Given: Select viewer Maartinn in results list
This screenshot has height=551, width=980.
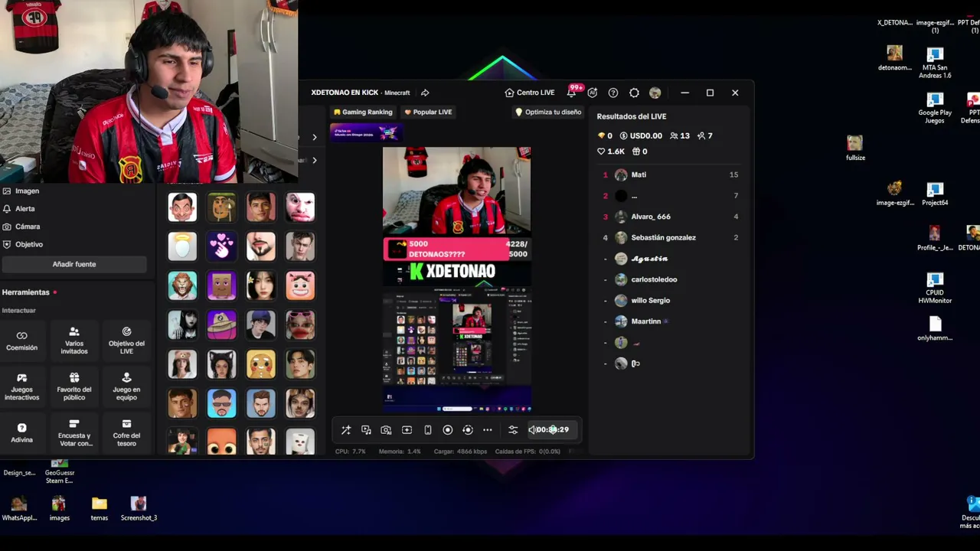Looking at the screenshot, I should point(670,321).
